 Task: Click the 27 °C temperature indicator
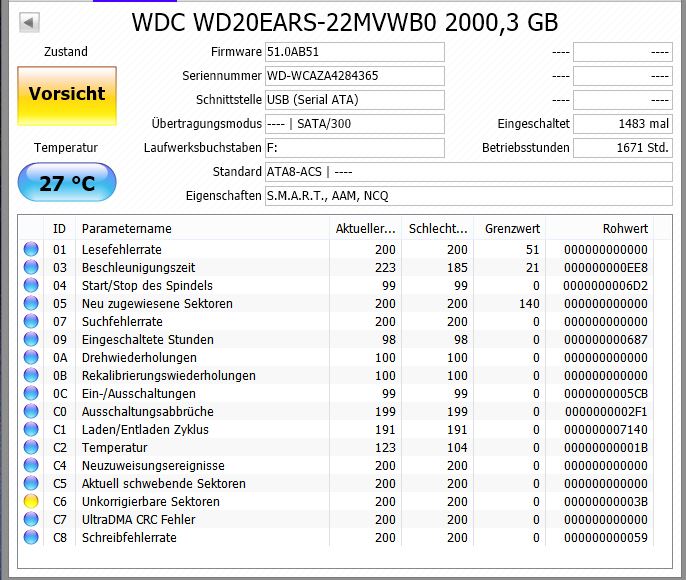67,182
